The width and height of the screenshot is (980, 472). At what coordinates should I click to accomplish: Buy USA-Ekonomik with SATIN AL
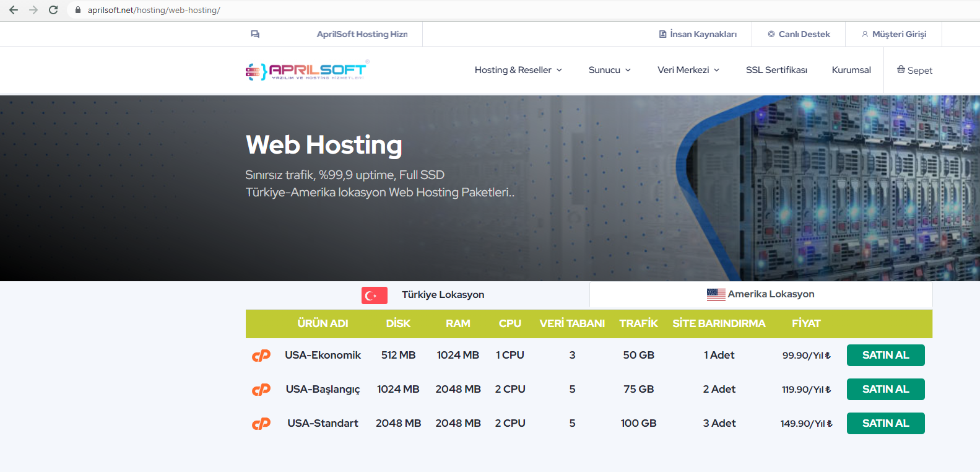coord(886,356)
